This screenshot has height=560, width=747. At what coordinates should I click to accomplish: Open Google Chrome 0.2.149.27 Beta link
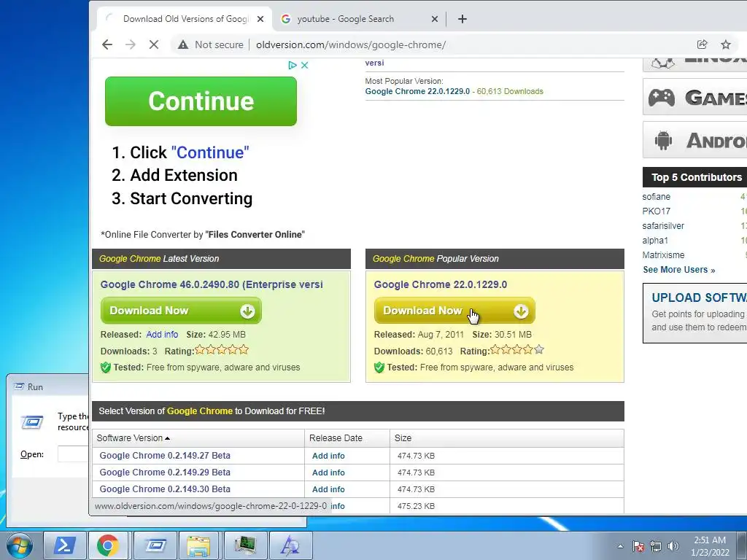click(x=165, y=456)
